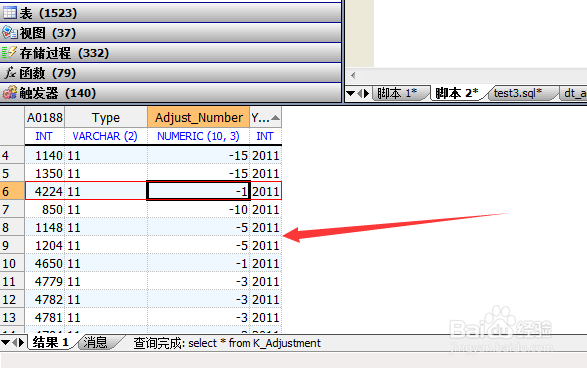Click Type cell 11 in row 5
Image resolution: width=587 pixels, height=368 pixels.
(x=106, y=173)
